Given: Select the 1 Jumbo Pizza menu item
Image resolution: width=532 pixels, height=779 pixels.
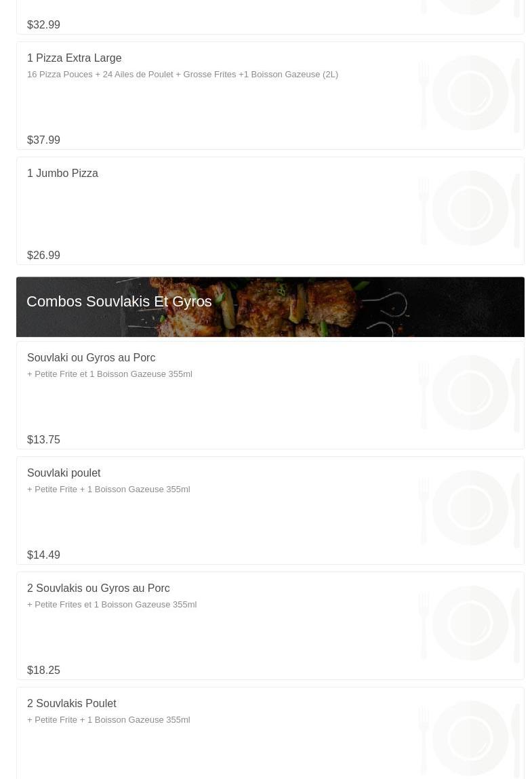Looking at the screenshot, I should point(270,211).
